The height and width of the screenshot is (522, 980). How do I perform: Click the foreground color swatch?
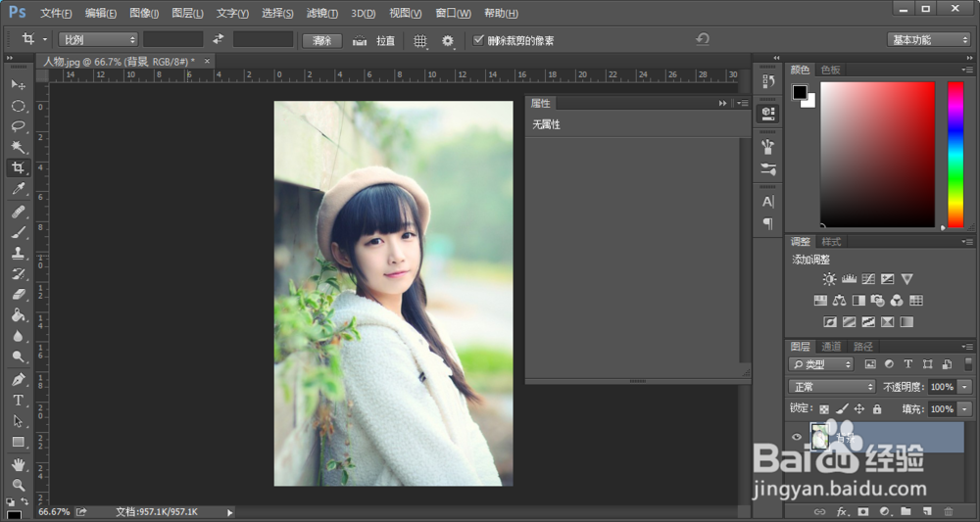click(800, 92)
